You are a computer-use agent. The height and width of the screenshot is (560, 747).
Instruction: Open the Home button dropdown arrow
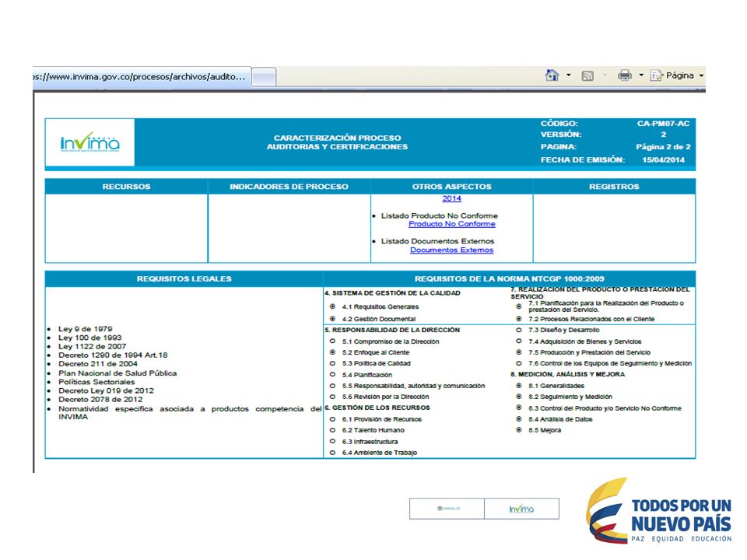pyautogui.click(x=568, y=75)
